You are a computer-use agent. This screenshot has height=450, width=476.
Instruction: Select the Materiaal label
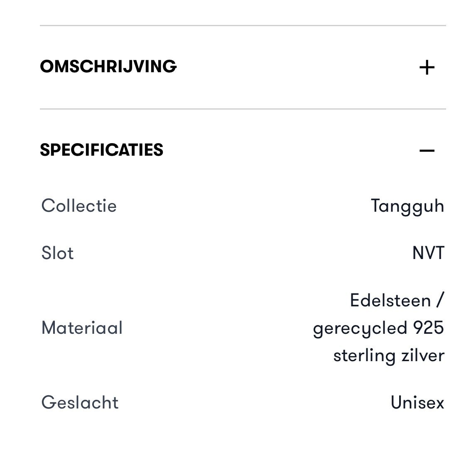coord(82,328)
